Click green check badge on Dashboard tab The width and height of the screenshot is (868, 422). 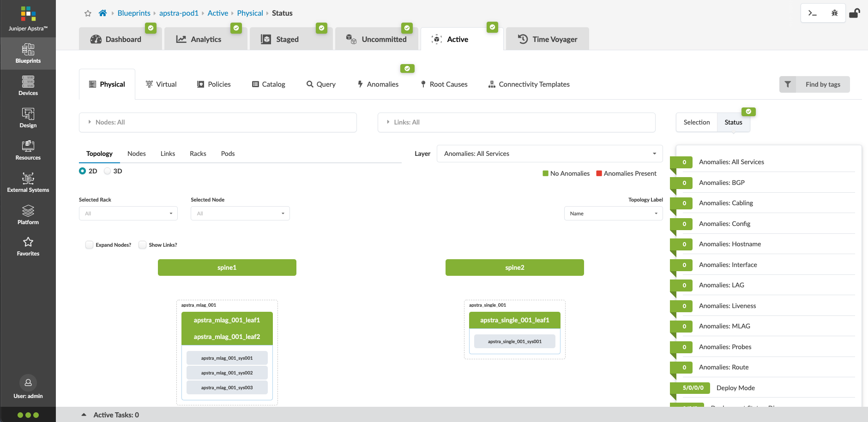pos(151,28)
